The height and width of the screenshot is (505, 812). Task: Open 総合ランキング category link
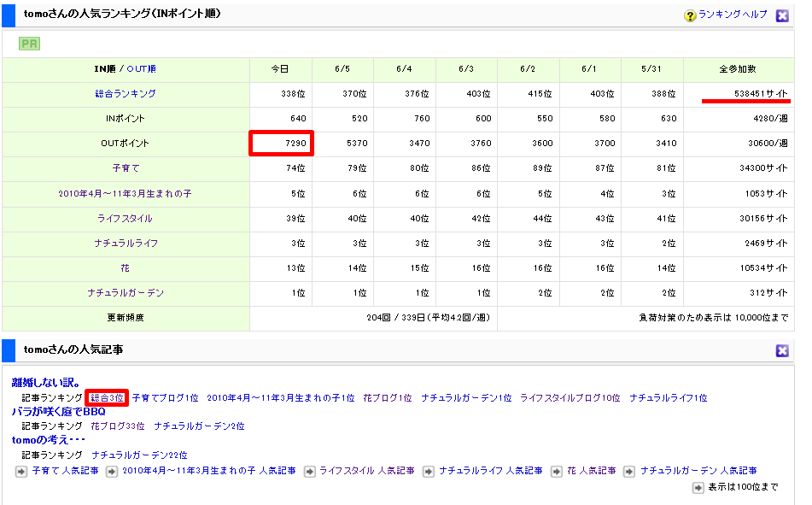tap(126, 94)
